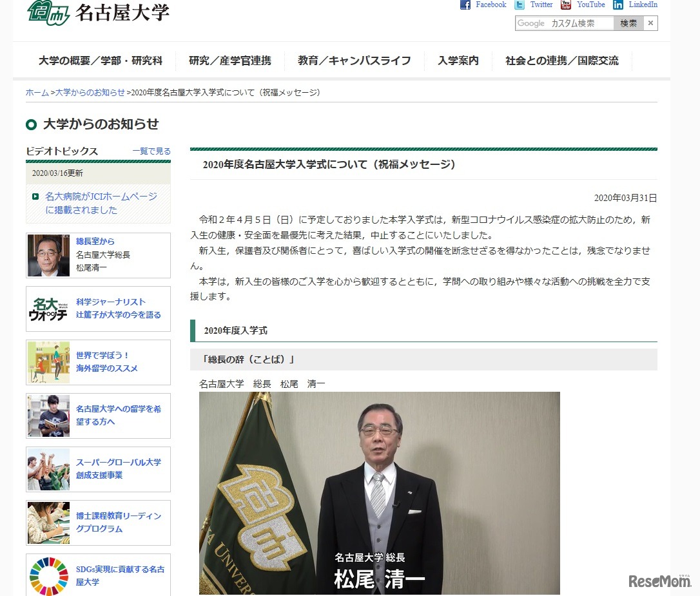Click the SDGs color wheel icon in the sidebar
This screenshot has width=700, height=596.
pos(48,573)
